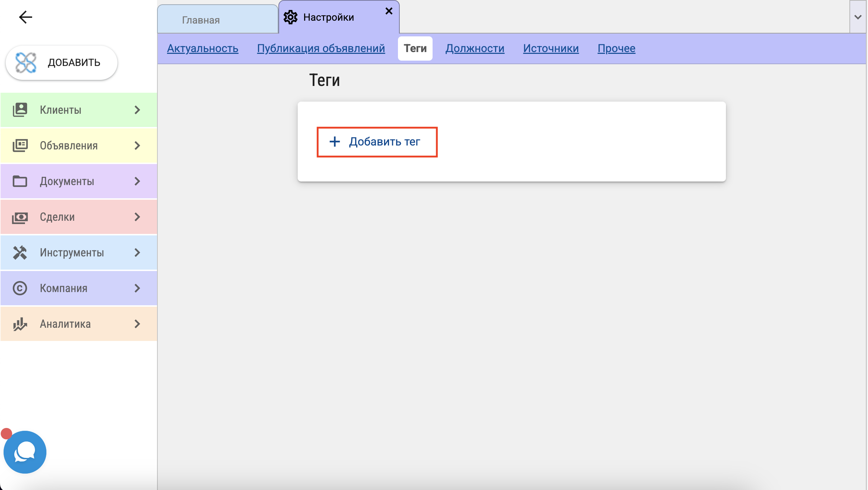Expand the Документы menu chevron
Screen dimensions: 868x490
pos(137,181)
